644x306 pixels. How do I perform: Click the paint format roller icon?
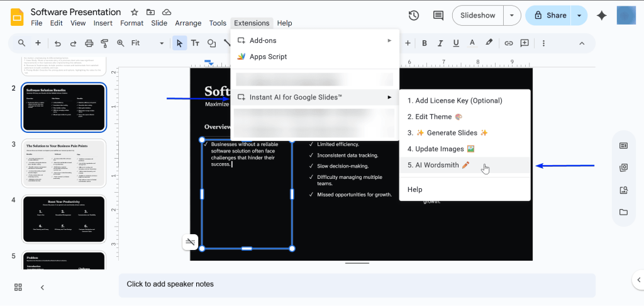tap(104, 43)
